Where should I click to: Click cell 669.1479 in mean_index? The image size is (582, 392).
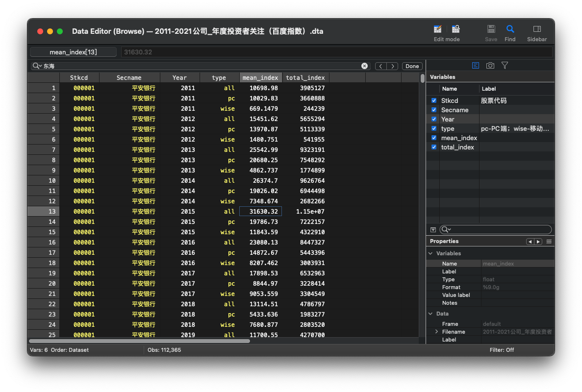tap(260, 109)
